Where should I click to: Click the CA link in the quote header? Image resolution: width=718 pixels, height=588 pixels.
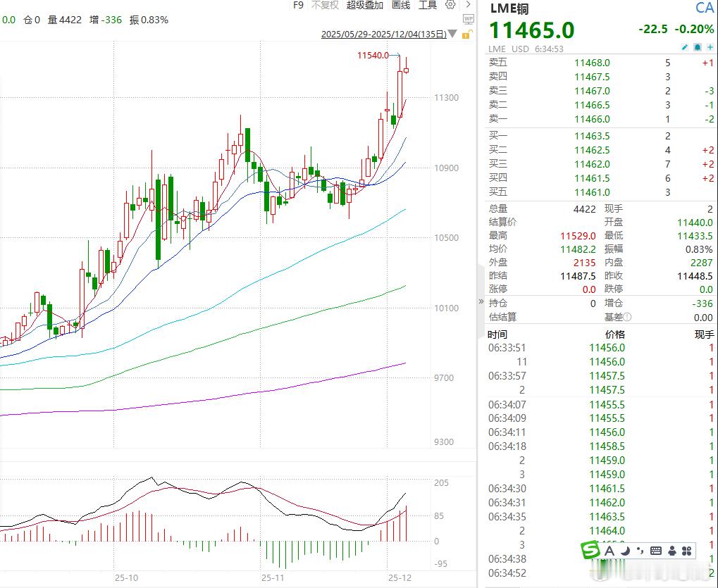[704, 8]
